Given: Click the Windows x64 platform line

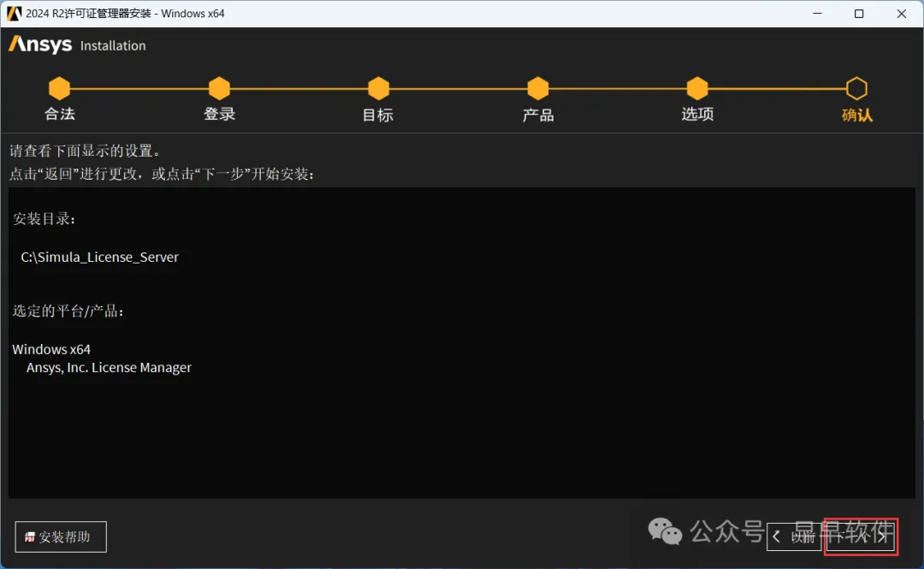Looking at the screenshot, I should (51, 349).
